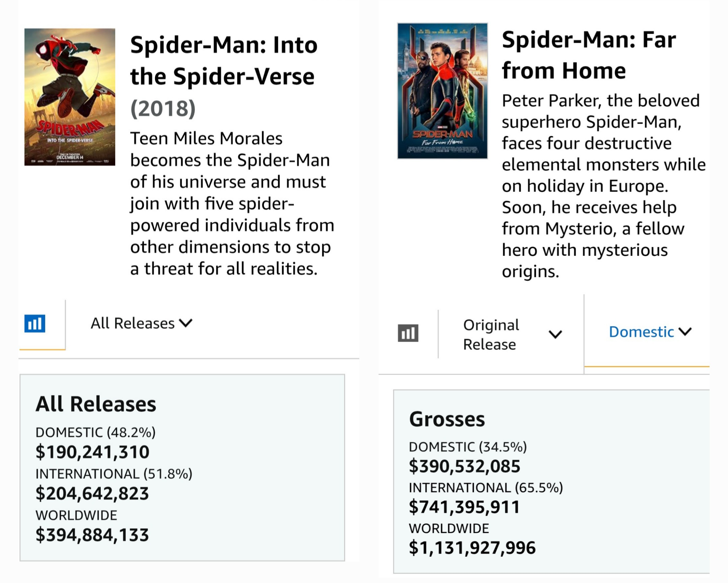
Task: Click the blue bar chart icon on left
Action: coord(35,323)
